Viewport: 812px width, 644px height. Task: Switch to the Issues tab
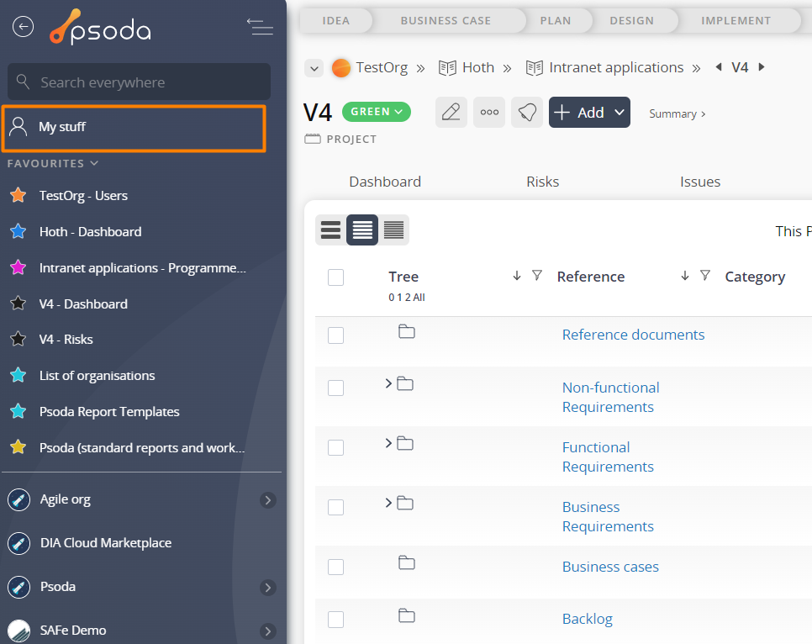point(699,182)
